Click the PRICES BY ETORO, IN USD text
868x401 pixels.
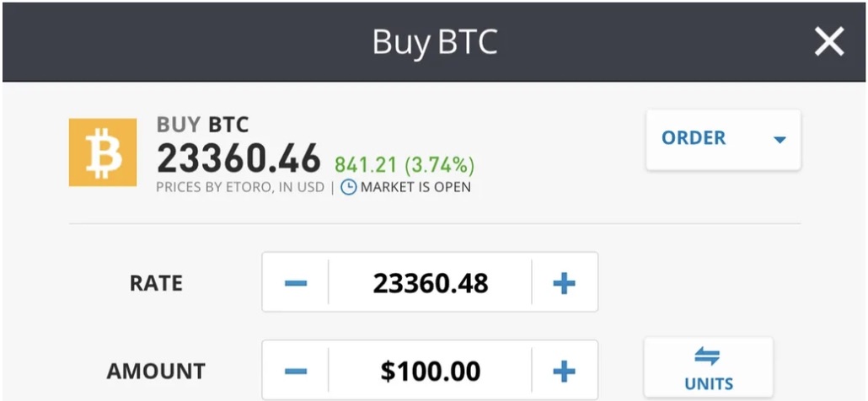click(240, 188)
